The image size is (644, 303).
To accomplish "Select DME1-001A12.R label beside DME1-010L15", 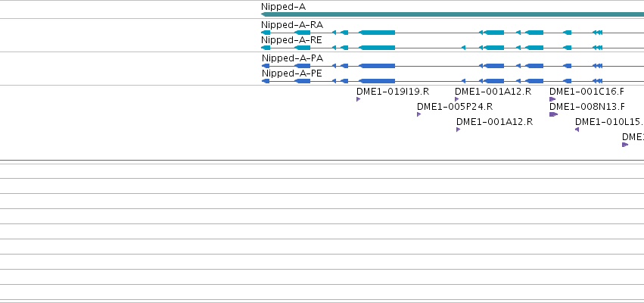I will point(494,122).
